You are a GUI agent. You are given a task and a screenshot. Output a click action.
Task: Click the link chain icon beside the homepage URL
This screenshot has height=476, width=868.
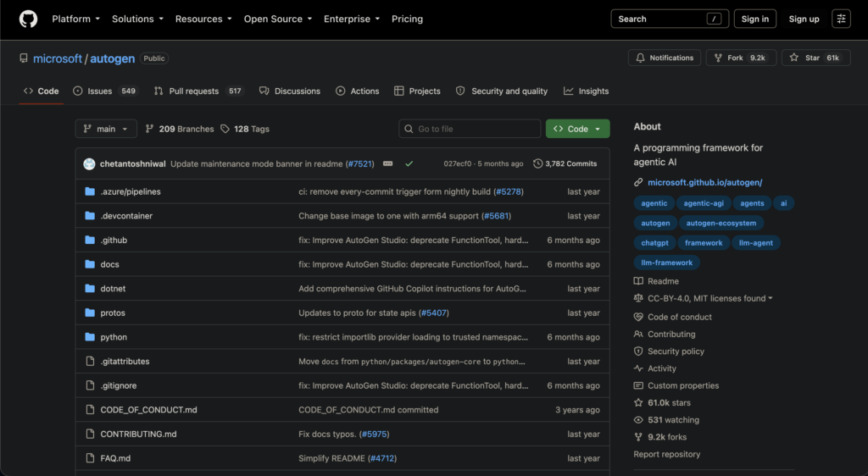(638, 182)
